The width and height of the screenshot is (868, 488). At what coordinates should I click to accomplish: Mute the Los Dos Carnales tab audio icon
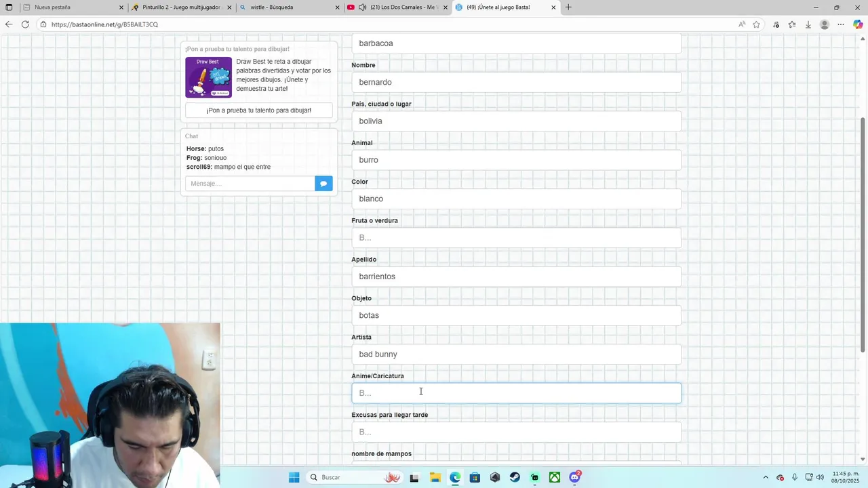tap(362, 7)
